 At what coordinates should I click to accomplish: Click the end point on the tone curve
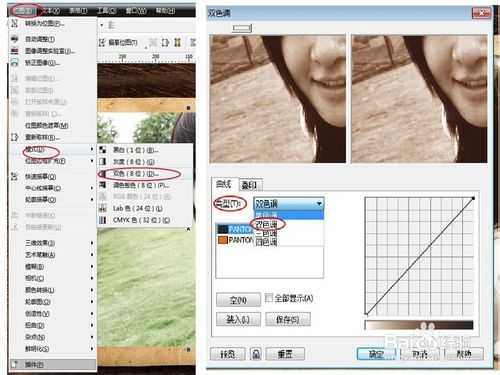[473, 199]
